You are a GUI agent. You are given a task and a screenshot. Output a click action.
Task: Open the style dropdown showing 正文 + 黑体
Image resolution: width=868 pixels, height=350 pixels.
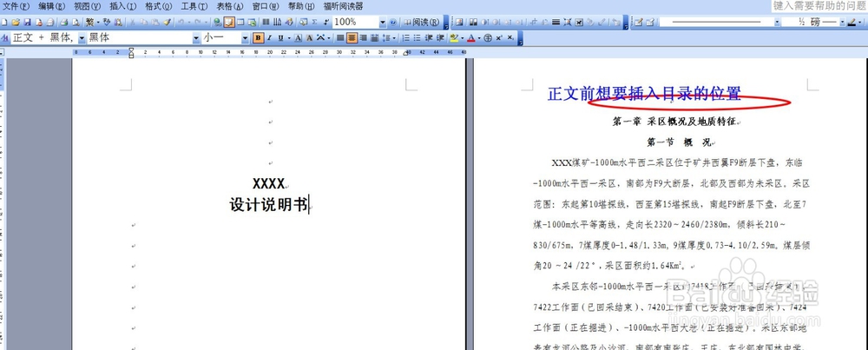tap(82, 37)
